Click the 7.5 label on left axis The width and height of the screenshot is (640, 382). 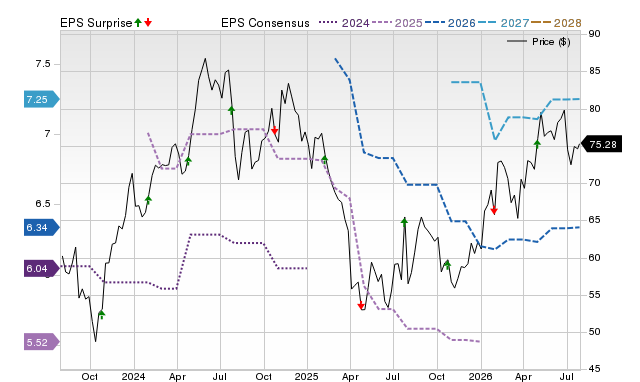tap(43, 64)
